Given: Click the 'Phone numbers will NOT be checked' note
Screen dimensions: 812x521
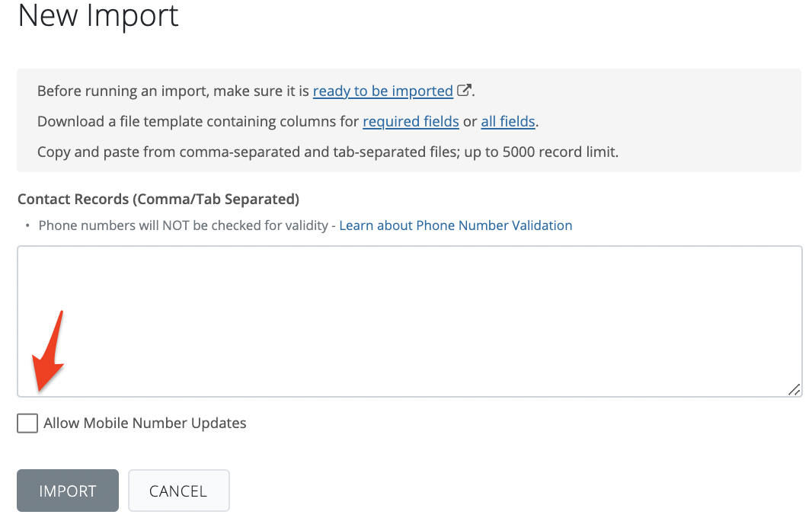Looking at the screenshot, I should 183,225.
